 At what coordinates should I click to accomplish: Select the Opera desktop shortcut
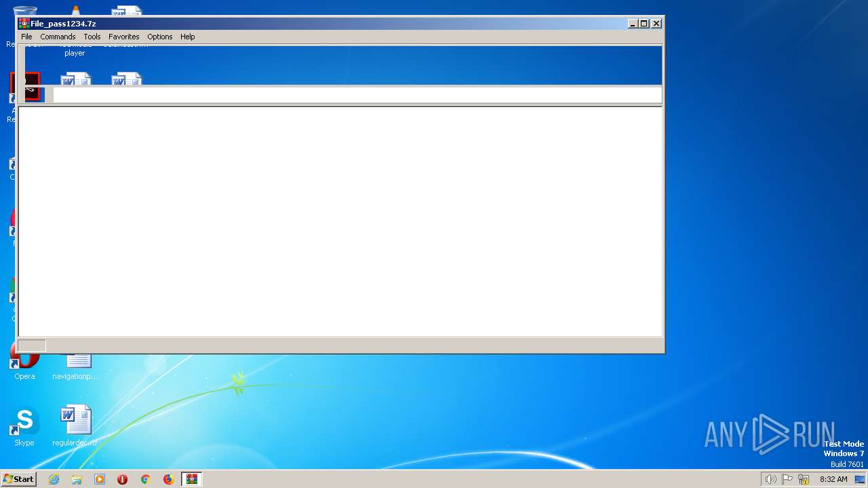tap(24, 366)
